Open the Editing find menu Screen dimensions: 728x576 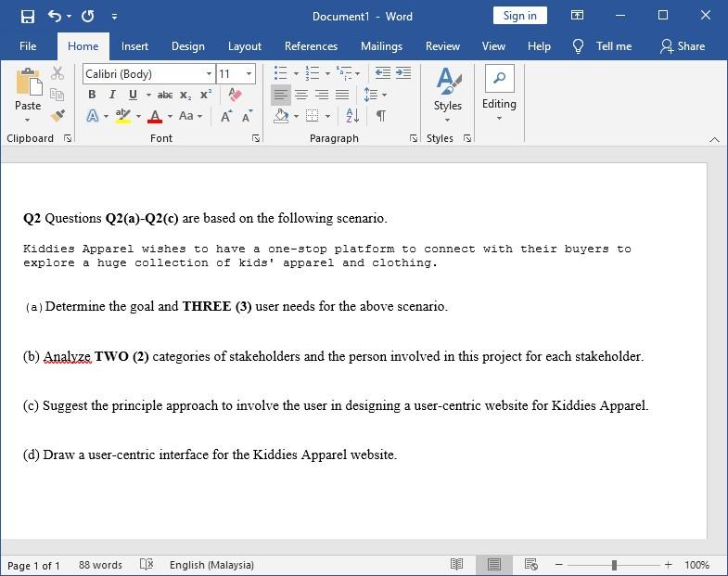pos(499,93)
